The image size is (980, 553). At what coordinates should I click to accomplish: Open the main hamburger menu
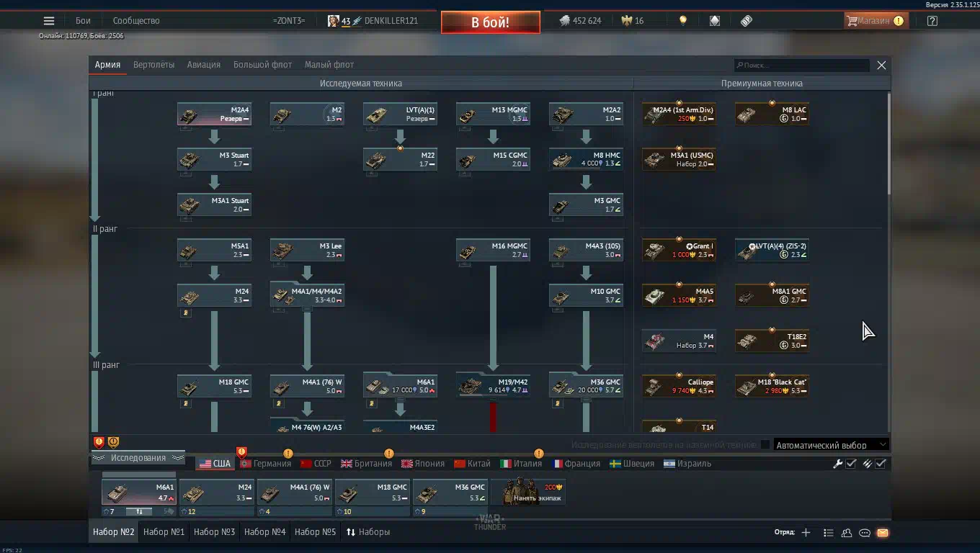click(x=48, y=21)
